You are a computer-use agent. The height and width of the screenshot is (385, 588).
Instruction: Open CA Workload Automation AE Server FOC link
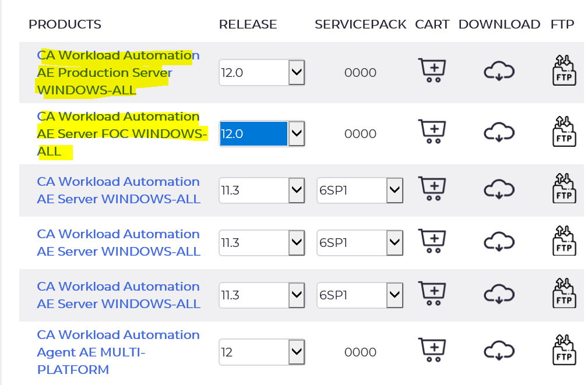point(122,134)
